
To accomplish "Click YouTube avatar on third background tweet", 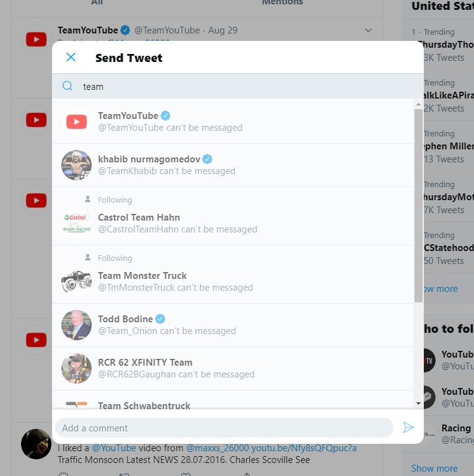I will (x=36, y=201).
